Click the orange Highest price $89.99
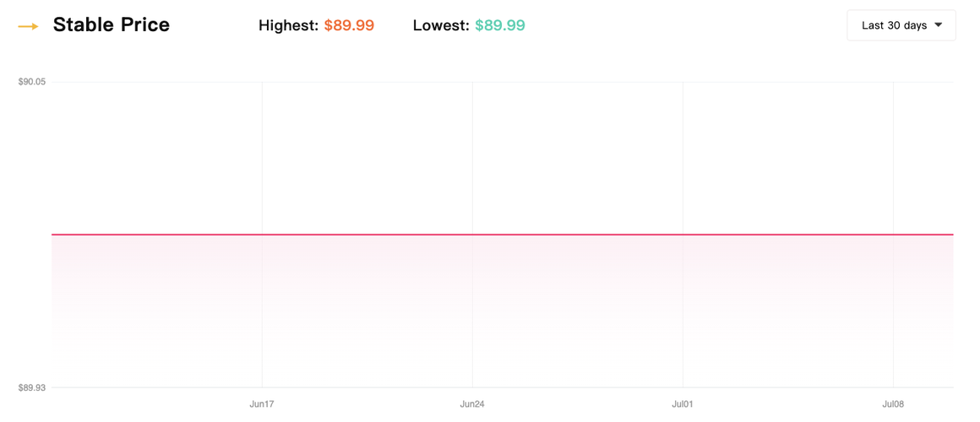 click(349, 25)
